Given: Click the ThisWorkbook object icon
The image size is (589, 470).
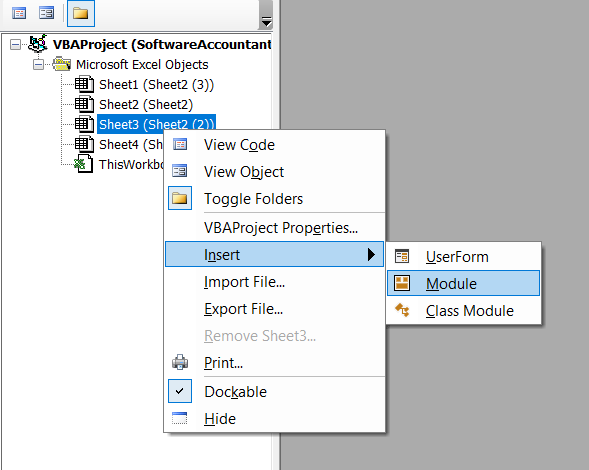Looking at the screenshot, I should [83, 164].
